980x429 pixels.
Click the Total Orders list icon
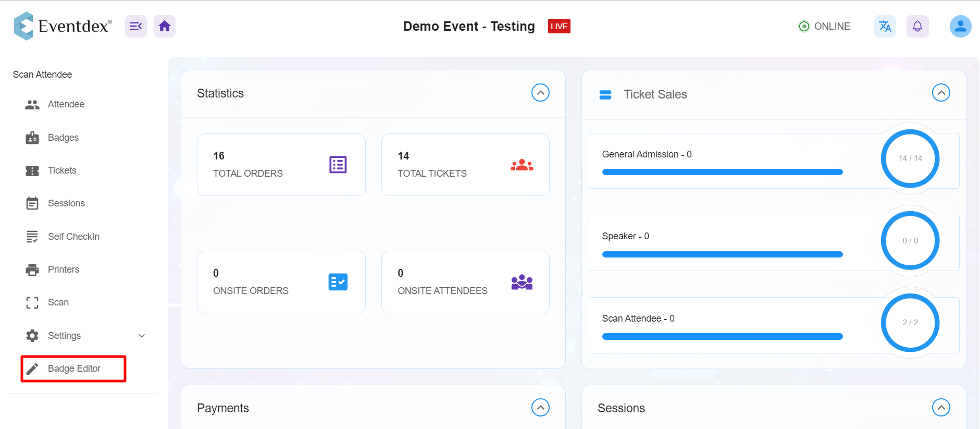click(338, 165)
